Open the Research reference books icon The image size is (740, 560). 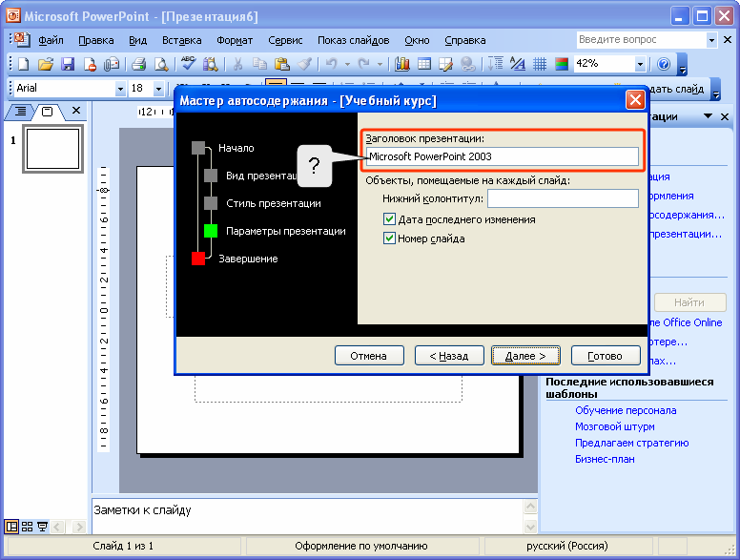pyautogui.click(x=210, y=64)
